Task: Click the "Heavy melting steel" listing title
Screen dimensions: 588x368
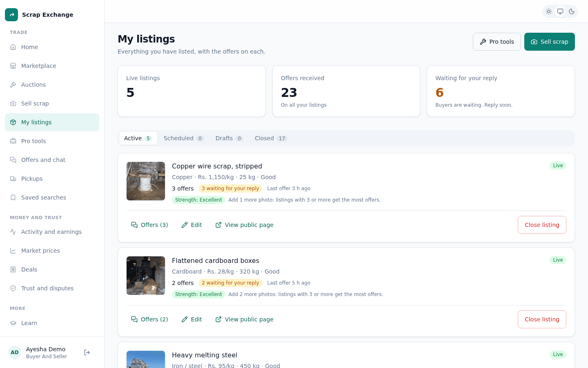Action: (x=205, y=355)
